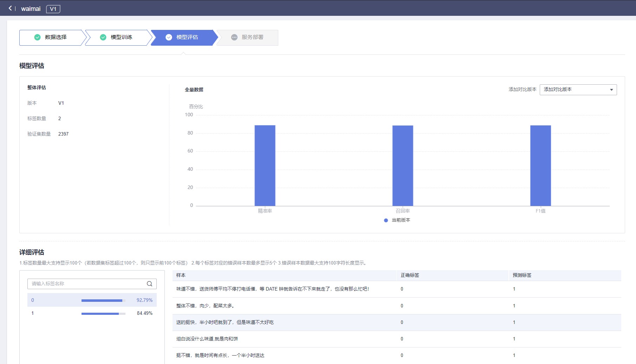The height and width of the screenshot is (364, 636).
Task: Click the V1 version badge
Action: (x=53, y=9)
